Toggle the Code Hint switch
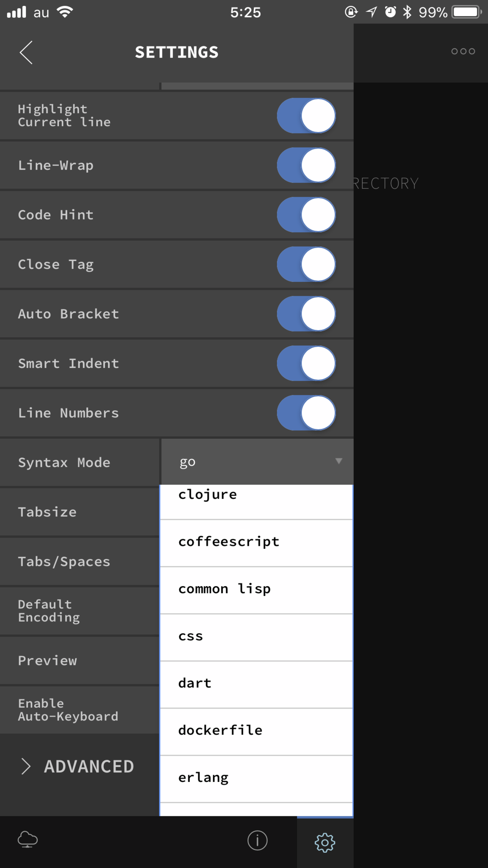This screenshot has height=868, width=488. pyautogui.click(x=306, y=215)
